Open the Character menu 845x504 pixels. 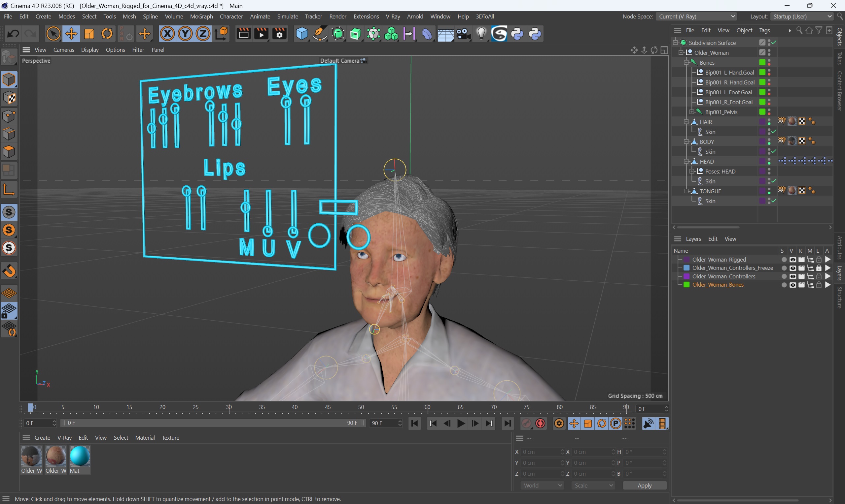click(x=230, y=16)
